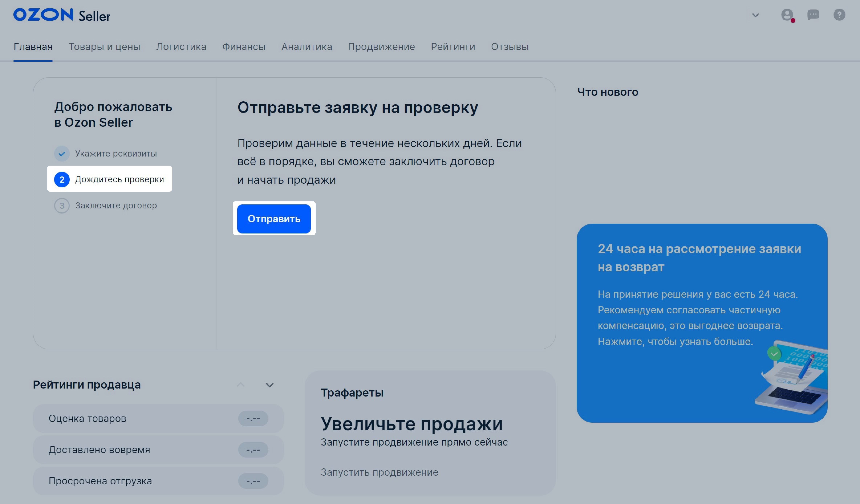The height and width of the screenshot is (504, 860).
Task: Click the step 2 number badge
Action: coord(62,180)
